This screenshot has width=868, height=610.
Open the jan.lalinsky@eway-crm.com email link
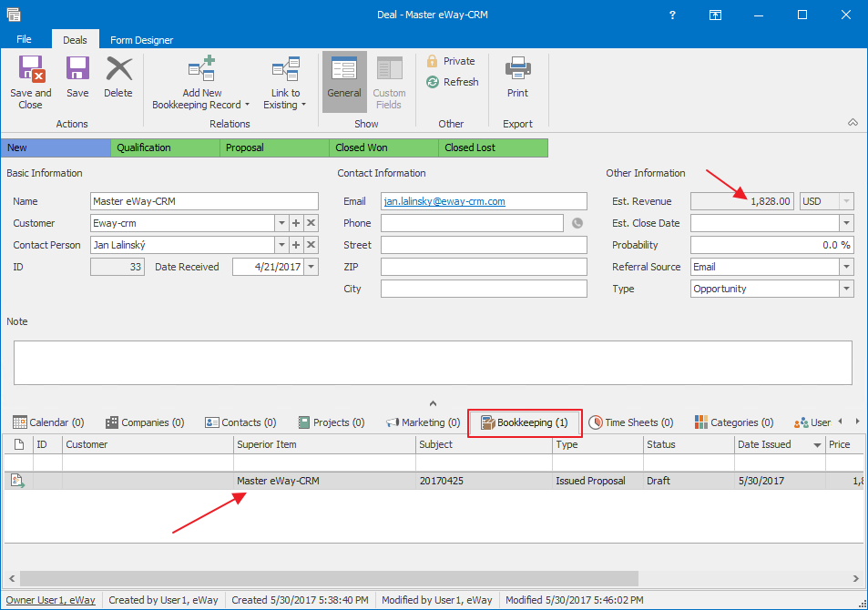pyautogui.click(x=444, y=201)
